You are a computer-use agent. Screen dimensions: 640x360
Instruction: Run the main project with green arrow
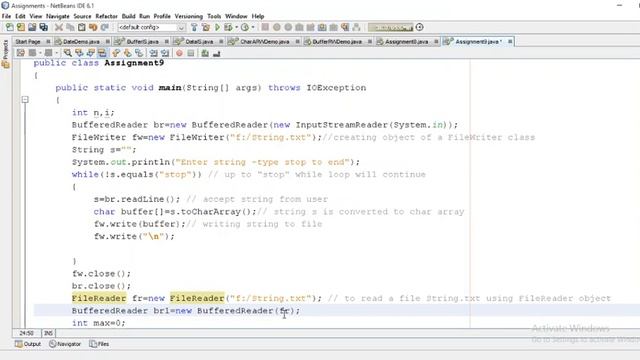click(217, 27)
